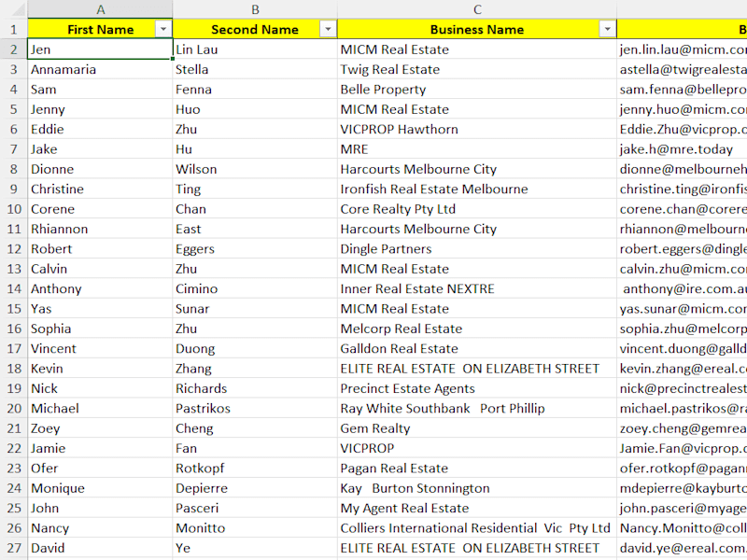747x560 pixels.
Task: Click the cell containing Rhiannon
Action: pyautogui.click(x=100, y=229)
